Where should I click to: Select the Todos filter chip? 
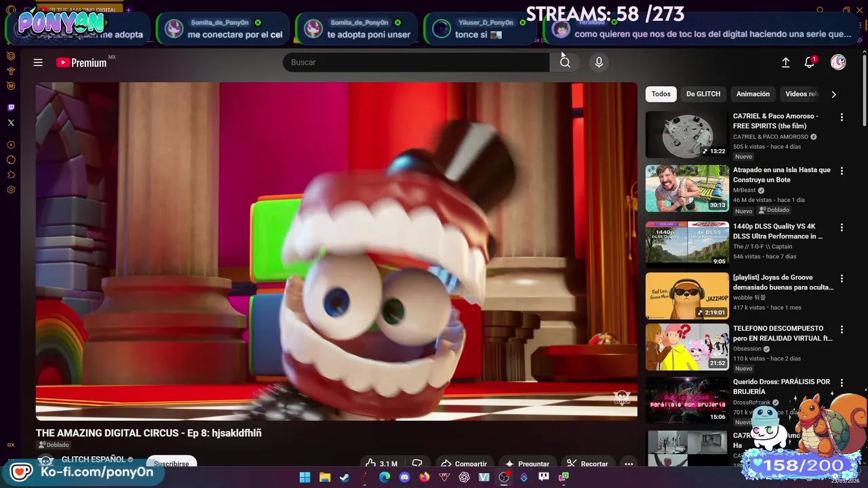[661, 94]
